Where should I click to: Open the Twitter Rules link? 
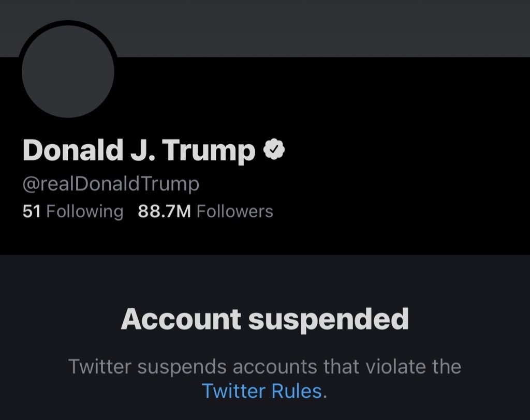[262, 391]
